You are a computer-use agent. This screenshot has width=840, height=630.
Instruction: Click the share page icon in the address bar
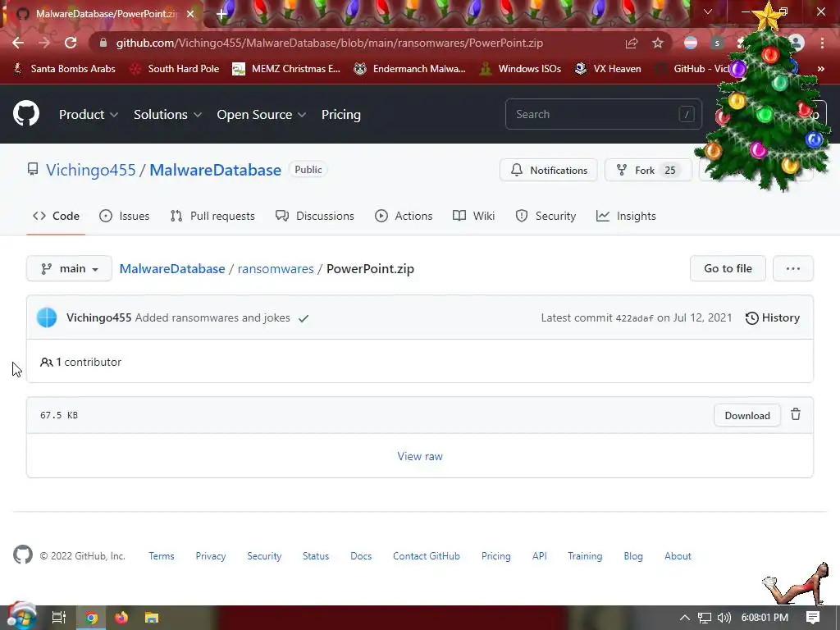click(x=632, y=43)
